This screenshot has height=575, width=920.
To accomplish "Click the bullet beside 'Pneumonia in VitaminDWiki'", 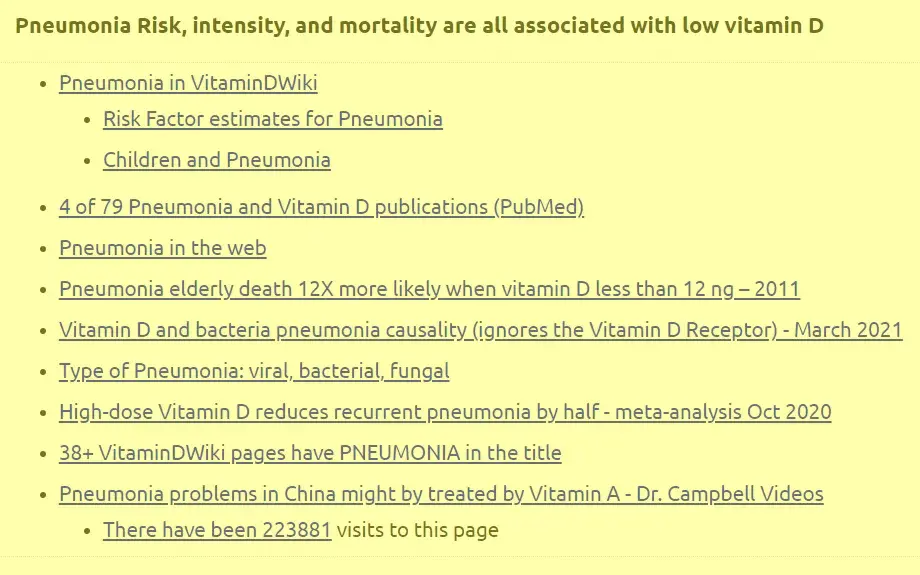I will click(x=43, y=85).
